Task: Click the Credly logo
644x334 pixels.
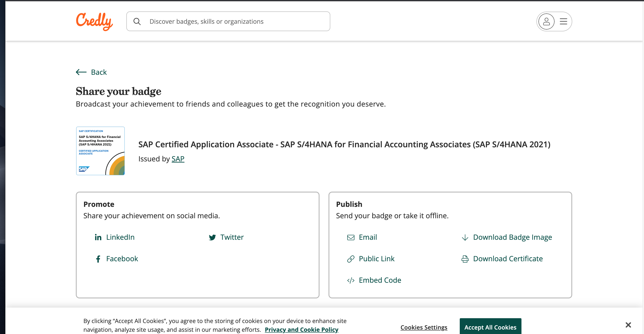Action: [x=94, y=21]
